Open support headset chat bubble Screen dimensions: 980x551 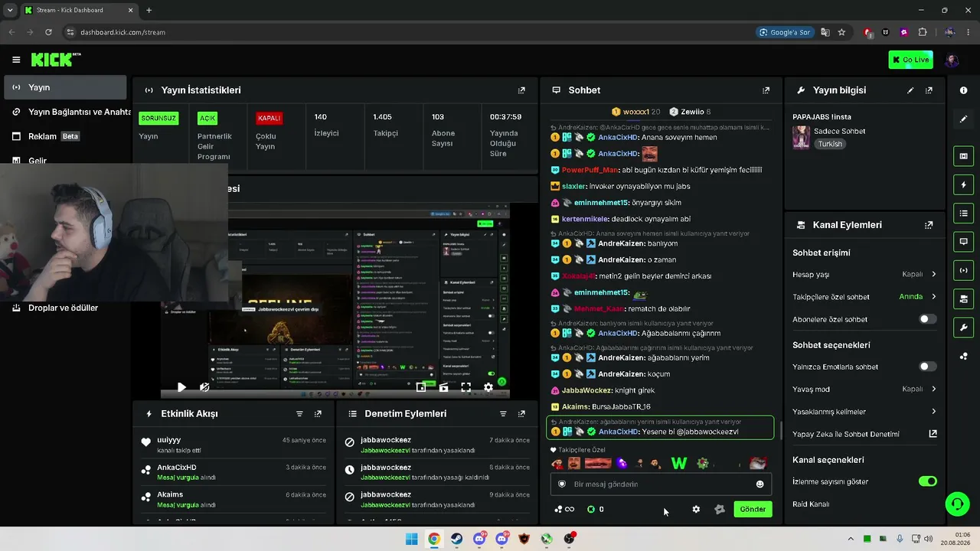point(956,504)
